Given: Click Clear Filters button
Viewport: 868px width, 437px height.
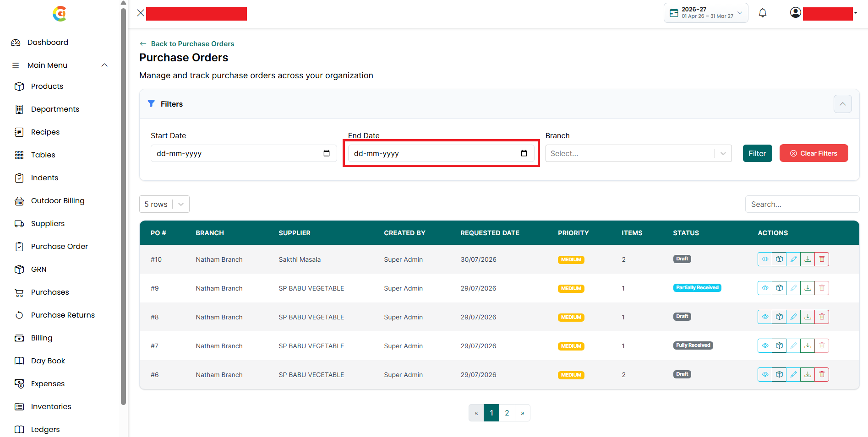Looking at the screenshot, I should pyautogui.click(x=813, y=153).
